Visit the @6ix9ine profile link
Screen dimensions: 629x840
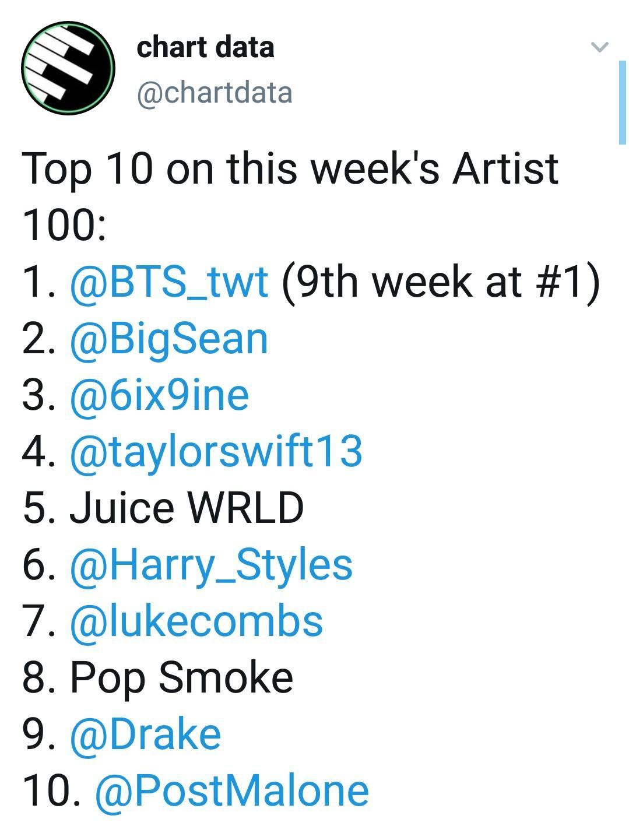(x=159, y=396)
